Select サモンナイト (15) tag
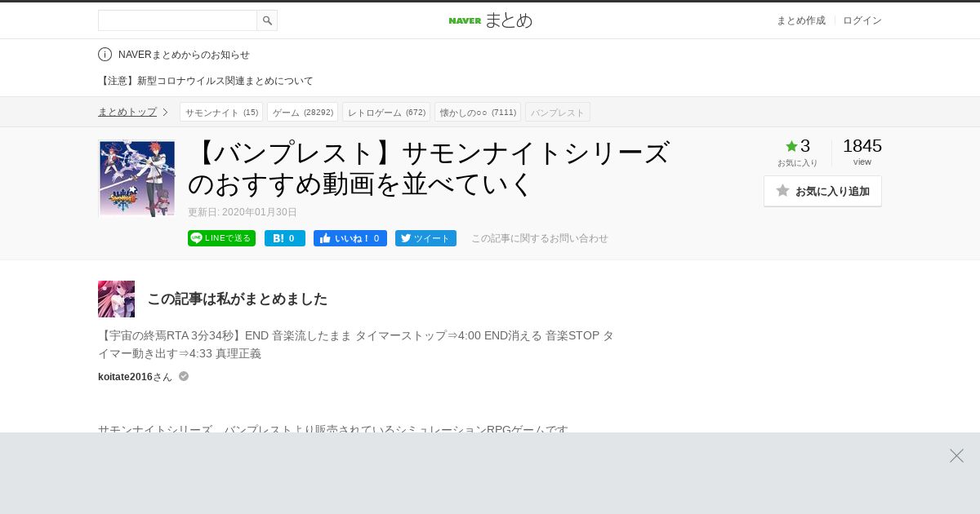980x514 pixels. 221,112
